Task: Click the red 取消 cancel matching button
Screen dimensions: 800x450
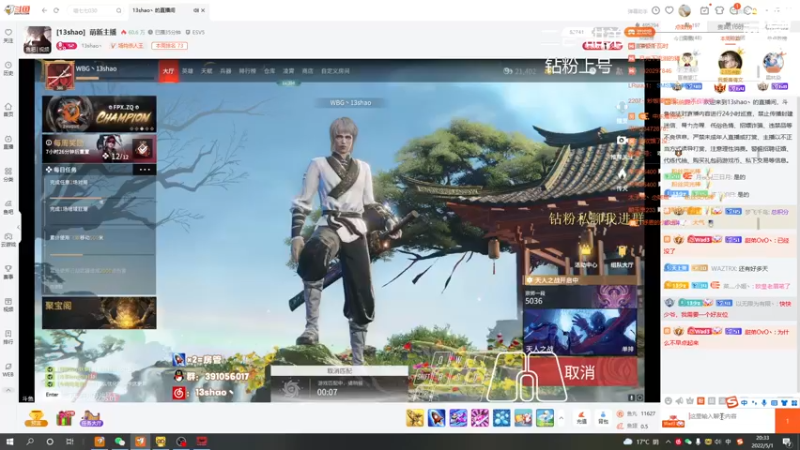Action: tap(584, 372)
